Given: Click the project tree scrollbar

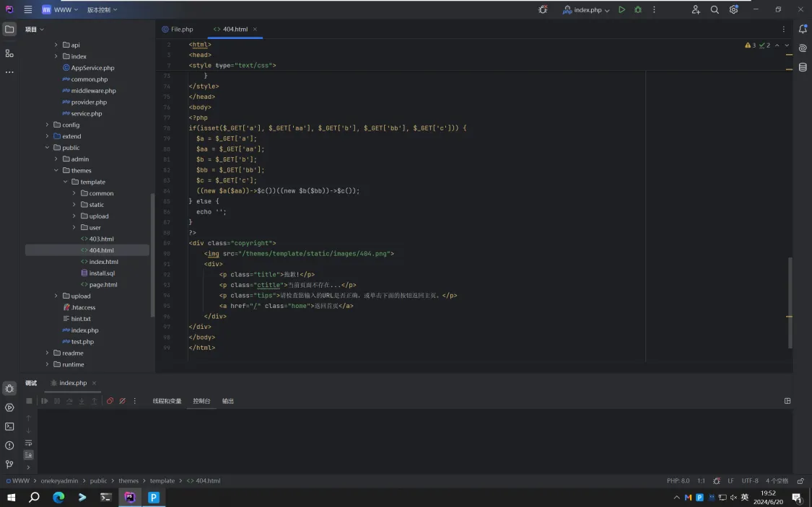Looking at the screenshot, I should click(152, 255).
